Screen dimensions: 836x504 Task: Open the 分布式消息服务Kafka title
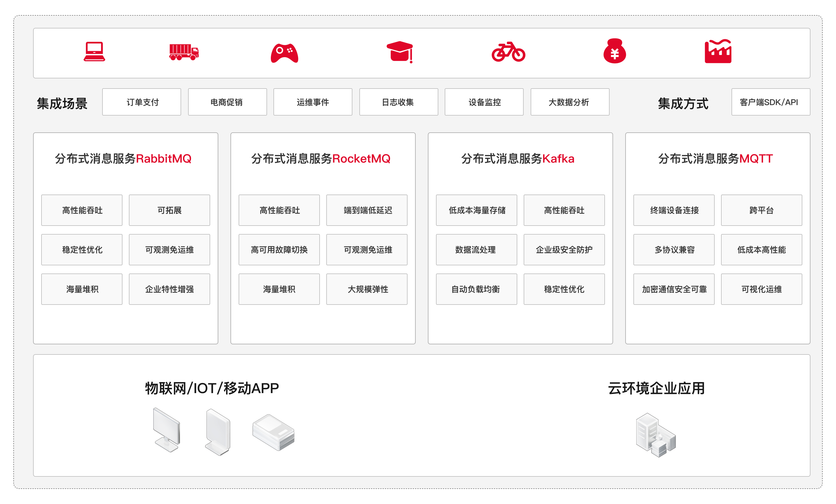click(518, 159)
